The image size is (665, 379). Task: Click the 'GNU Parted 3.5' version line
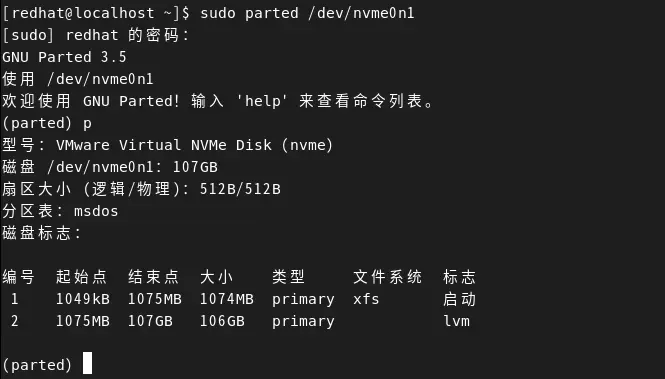coord(64,57)
